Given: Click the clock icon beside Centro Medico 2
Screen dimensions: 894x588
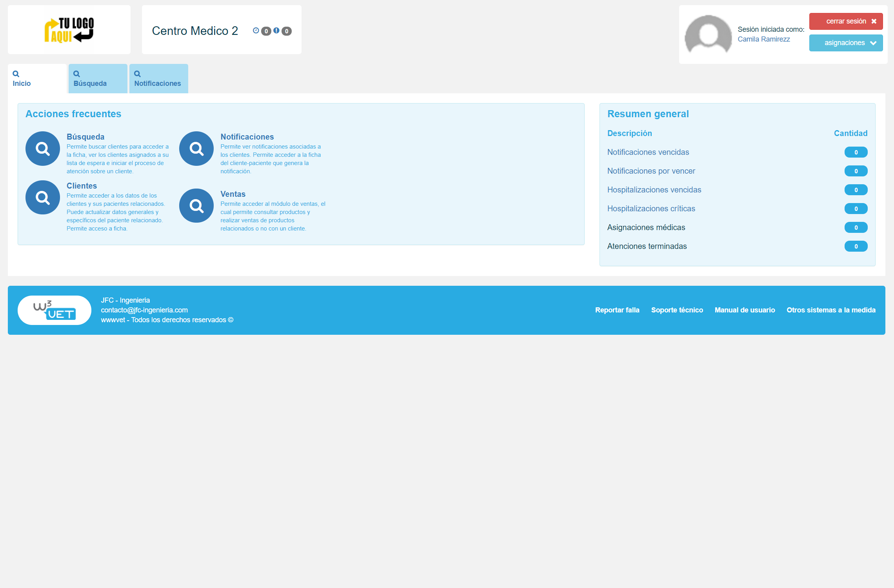Looking at the screenshot, I should pyautogui.click(x=256, y=31).
